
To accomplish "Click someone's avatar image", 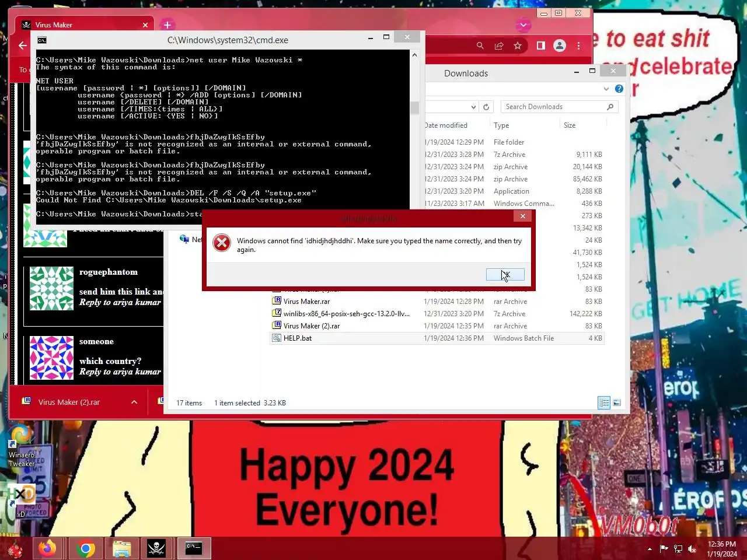I will (51, 358).
